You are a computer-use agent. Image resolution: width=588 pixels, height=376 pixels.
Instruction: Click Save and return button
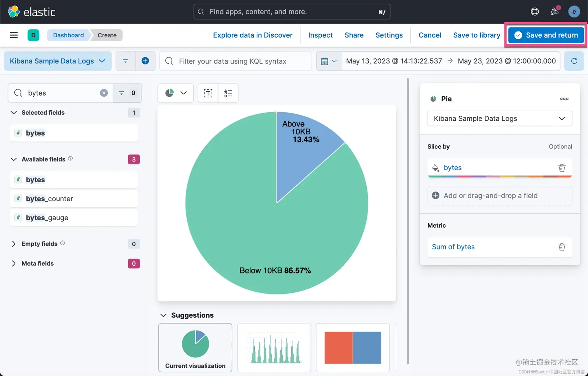point(546,35)
